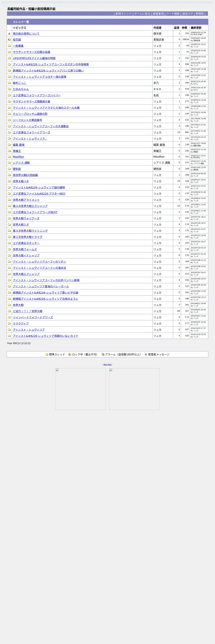Click the folder icon beside 世界大戦ミオ
The image size is (215, 644).
click(9, 225)
